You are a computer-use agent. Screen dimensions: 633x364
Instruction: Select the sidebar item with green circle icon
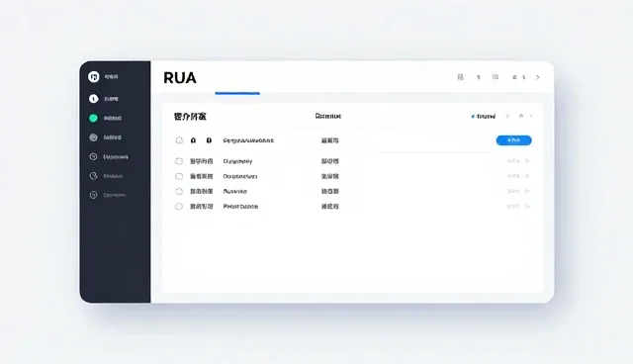click(x=106, y=119)
